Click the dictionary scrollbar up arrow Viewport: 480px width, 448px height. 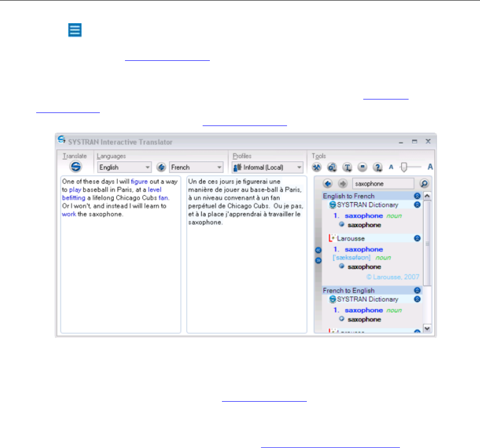(427, 196)
